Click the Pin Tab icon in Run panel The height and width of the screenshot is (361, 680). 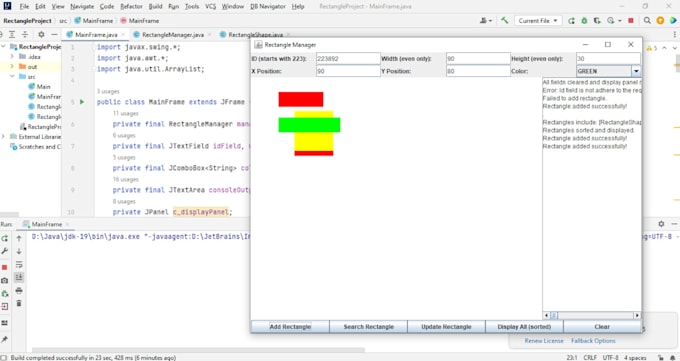(5, 339)
